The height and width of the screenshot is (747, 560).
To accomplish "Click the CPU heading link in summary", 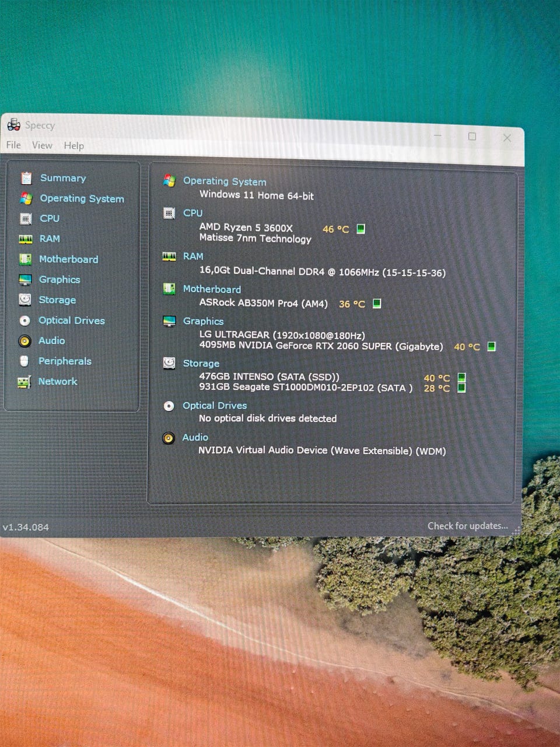I will pos(193,213).
